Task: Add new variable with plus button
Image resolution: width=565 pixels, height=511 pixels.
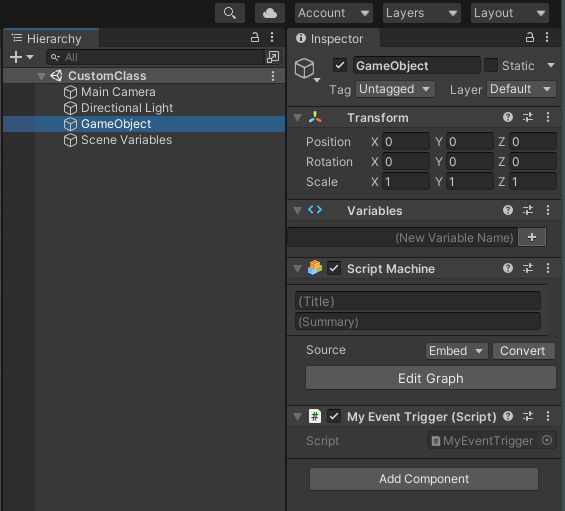Action: click(x=532, y=237)
